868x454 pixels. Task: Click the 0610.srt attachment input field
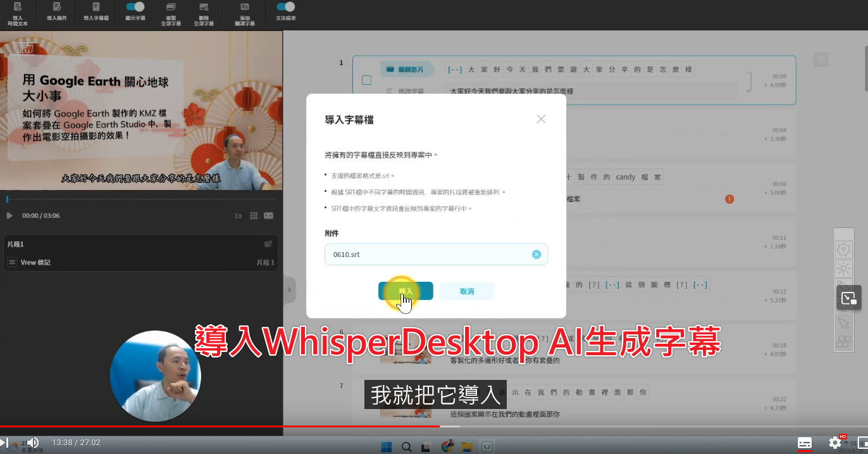(x=436, y=255)
